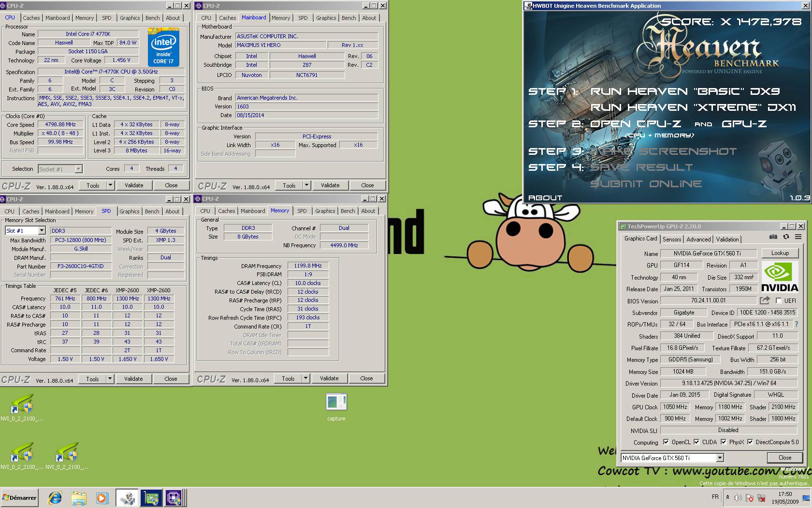Screen dimensions: 812x508
Task: Expand Tools arrow in the Mainboard tab window
Action: 306,185
